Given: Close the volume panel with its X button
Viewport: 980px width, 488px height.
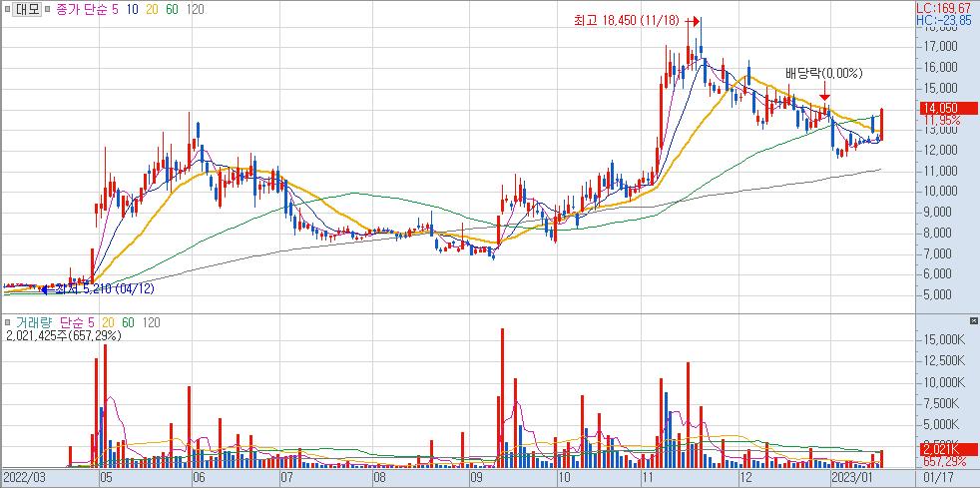Looking at the screenshot, I should click(x=973, y=320).
